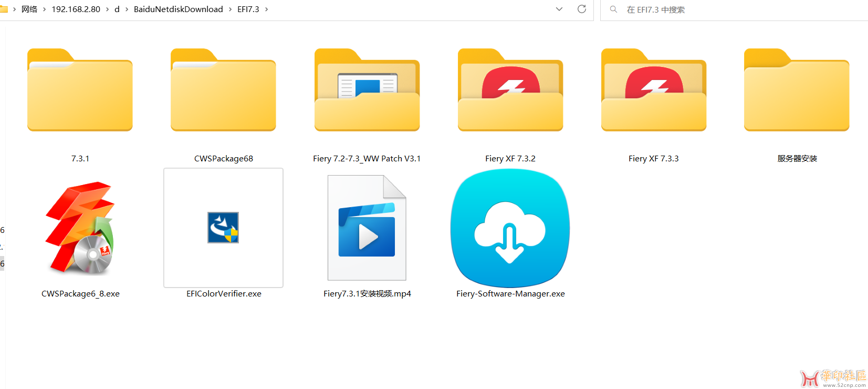The image size is (868, 389).
Task: Navigate to 192.168.2.80 in the breadcrumb
Action: tap(76, 9)
